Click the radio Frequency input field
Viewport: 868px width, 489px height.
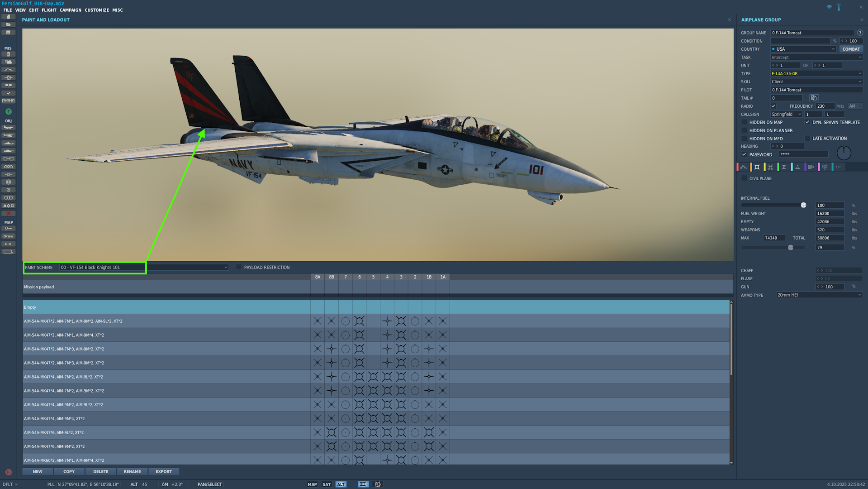pyautogui.click(x=825, y=106)
